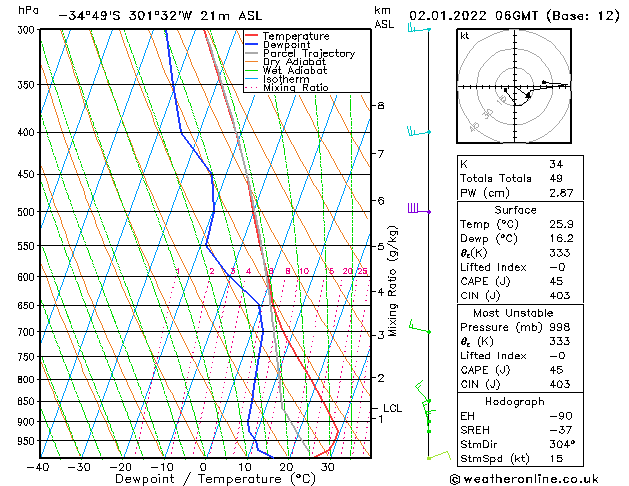
Task: Click the 700 hPa pressure label
Action: point(28,332)
